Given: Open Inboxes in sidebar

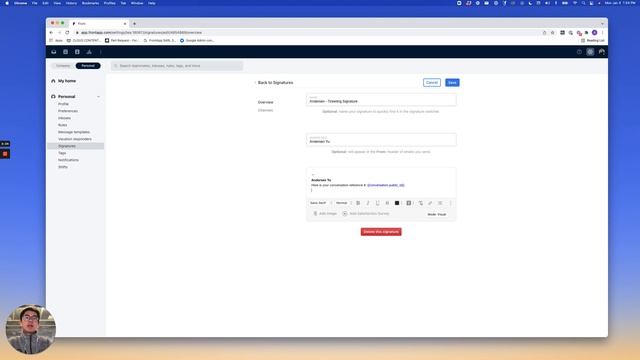Looking at the screenshot, I should click(64, 118).
